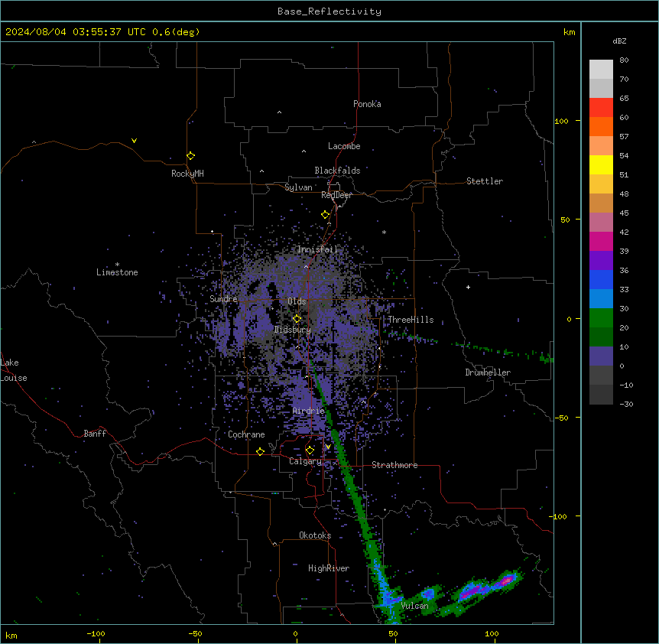Screen dimensions: 659x644
Task: Click the white 80 dBZ color swatch
Action: pos(601,70)
